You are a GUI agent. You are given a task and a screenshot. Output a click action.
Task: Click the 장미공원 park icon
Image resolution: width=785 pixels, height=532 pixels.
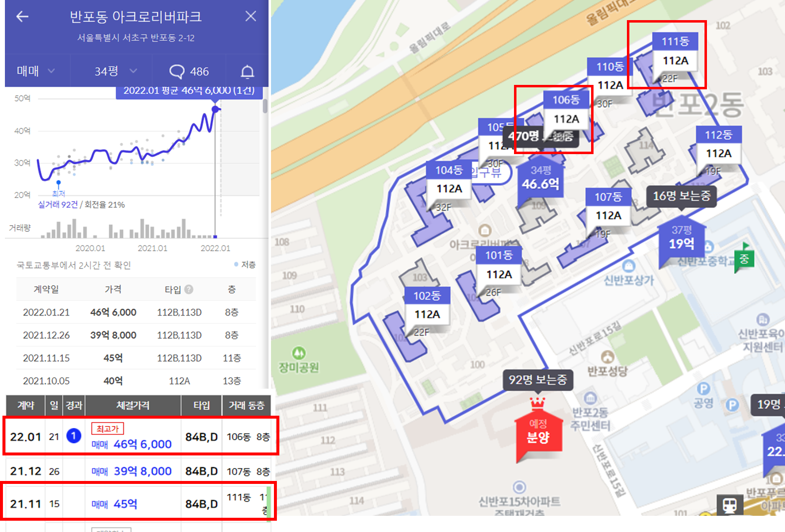(298, 353)
